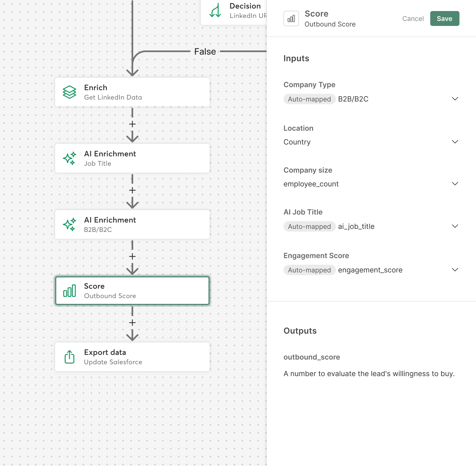Add a step after AI Enrichment B2B/B2C
This screenshot has width=476, height=466.
coord(132,256)
